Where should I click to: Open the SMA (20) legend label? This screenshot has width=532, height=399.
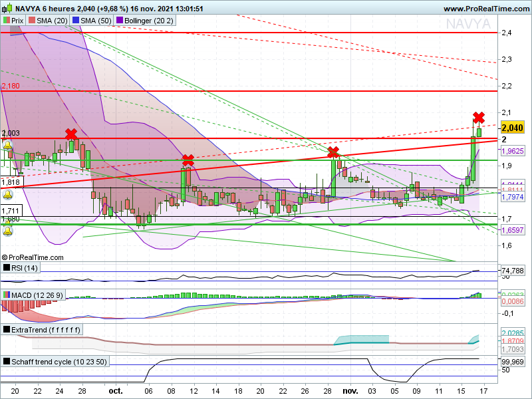tap(52, 21)
